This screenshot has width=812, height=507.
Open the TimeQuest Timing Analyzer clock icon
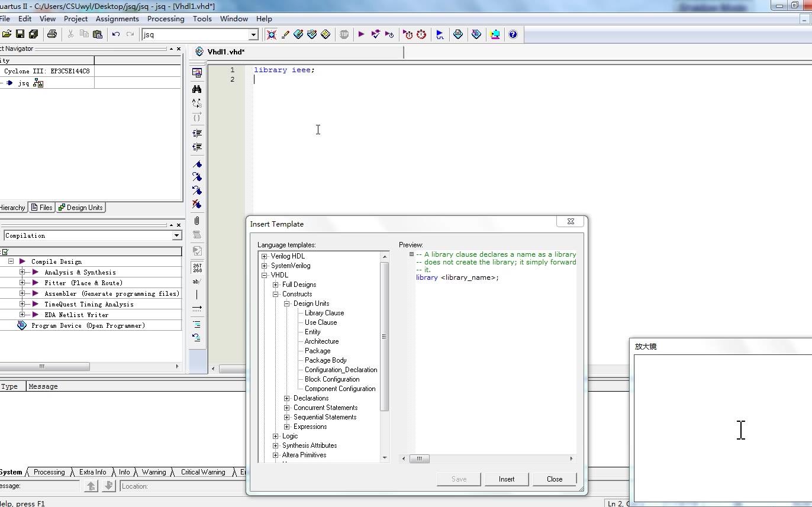(421, 34)
